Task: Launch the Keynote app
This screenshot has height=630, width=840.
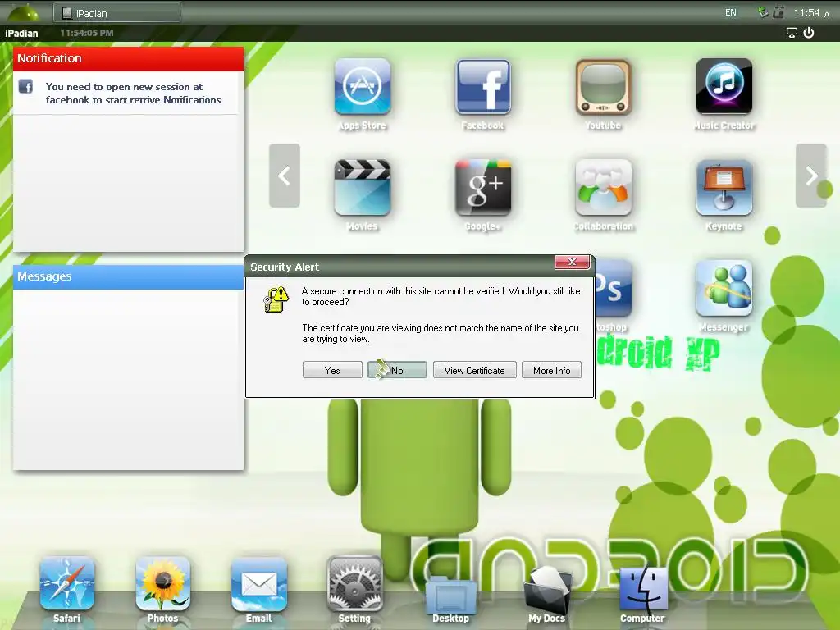Action: (724, 188)
